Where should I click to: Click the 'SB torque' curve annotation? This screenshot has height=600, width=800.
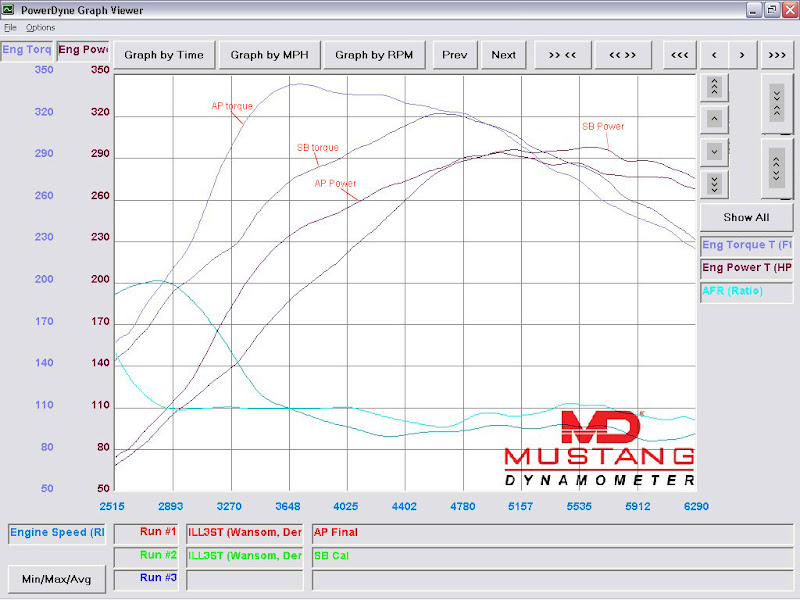tap(317, 148)
